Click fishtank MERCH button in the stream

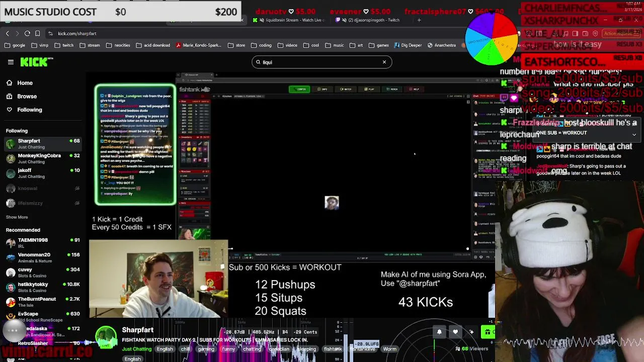393,89
